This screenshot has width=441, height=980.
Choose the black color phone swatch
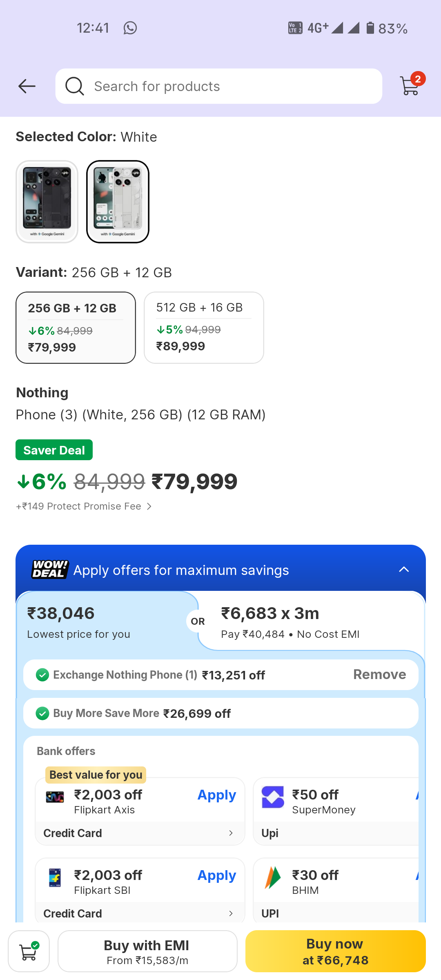click(47, 202)
